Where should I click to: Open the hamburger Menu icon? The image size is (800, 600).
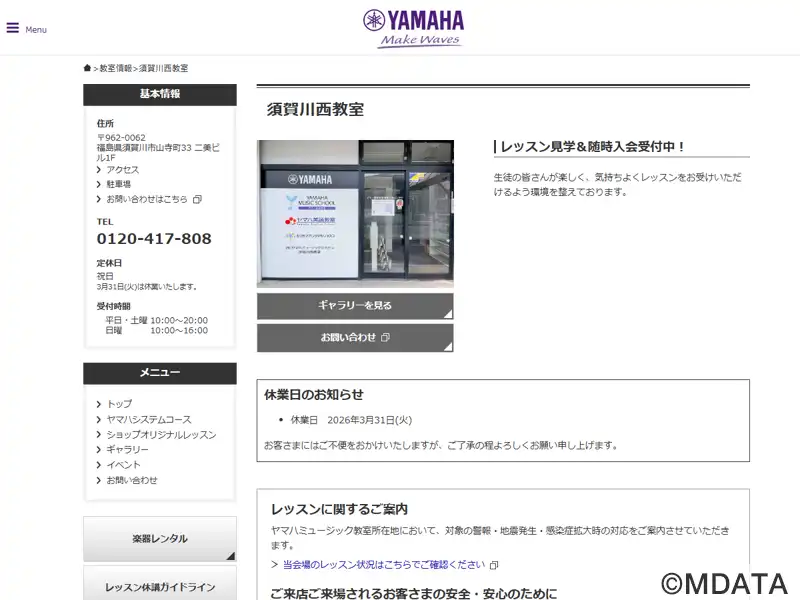[13, 28]
